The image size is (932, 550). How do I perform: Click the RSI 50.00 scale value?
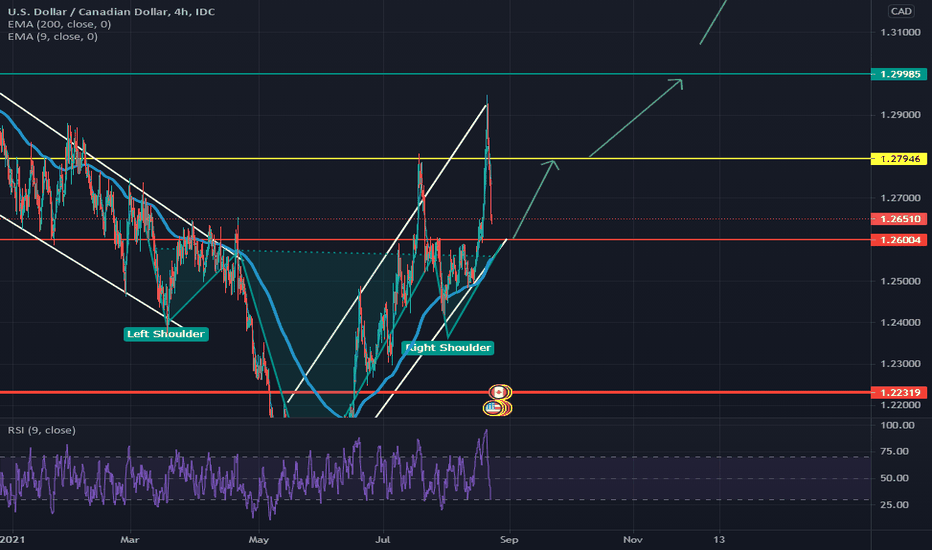[x=895, y=478]
